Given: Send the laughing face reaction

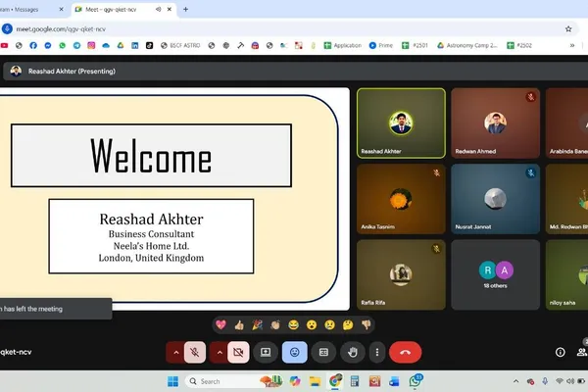Looking at the screenshot, I should 293,324.
